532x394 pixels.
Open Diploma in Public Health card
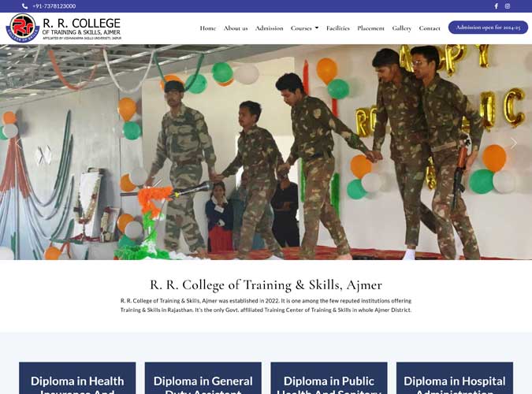pos(329,378)
